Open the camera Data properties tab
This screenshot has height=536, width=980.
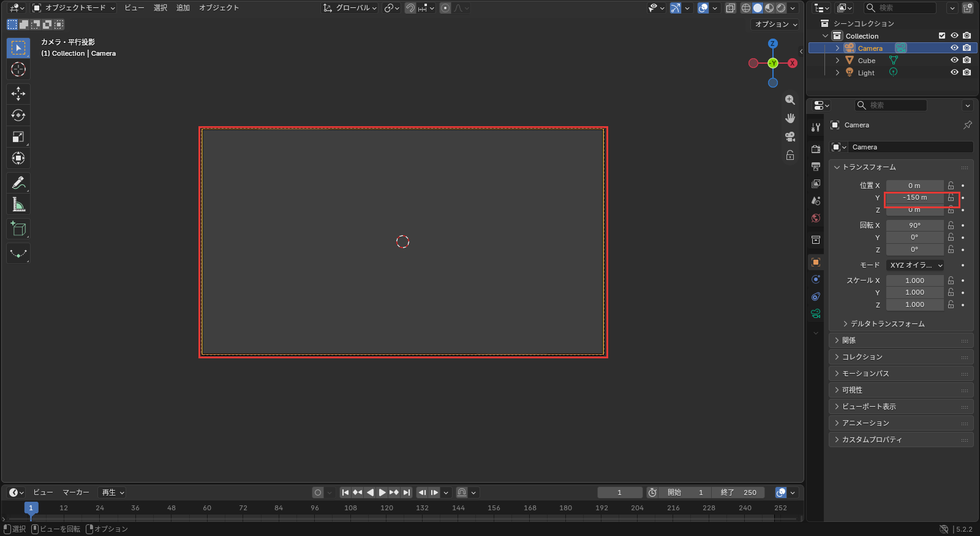[x=816, y=314]
